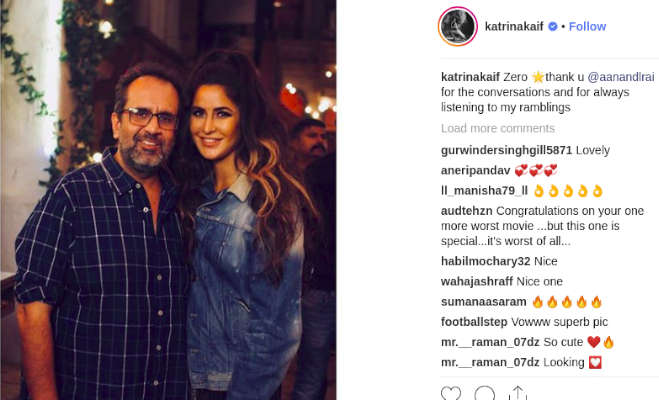
Task: Open gurwindersinghgill5871 commenter profile
Action: tap(506, 150)
